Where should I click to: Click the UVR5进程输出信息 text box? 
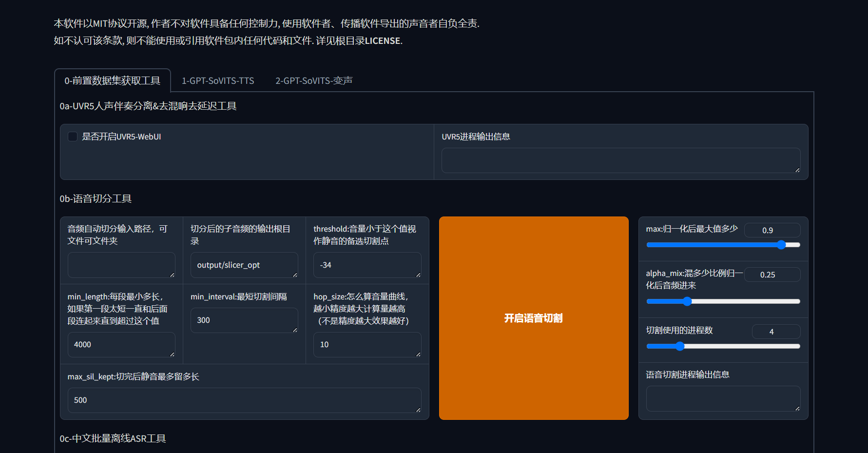pyautogui.click(x=621, y=160)
